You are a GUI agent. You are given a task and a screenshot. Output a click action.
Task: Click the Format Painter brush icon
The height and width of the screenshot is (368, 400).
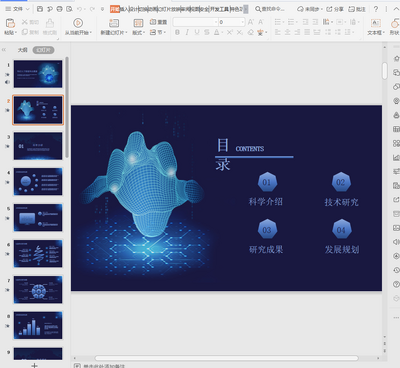click(50, 23)
